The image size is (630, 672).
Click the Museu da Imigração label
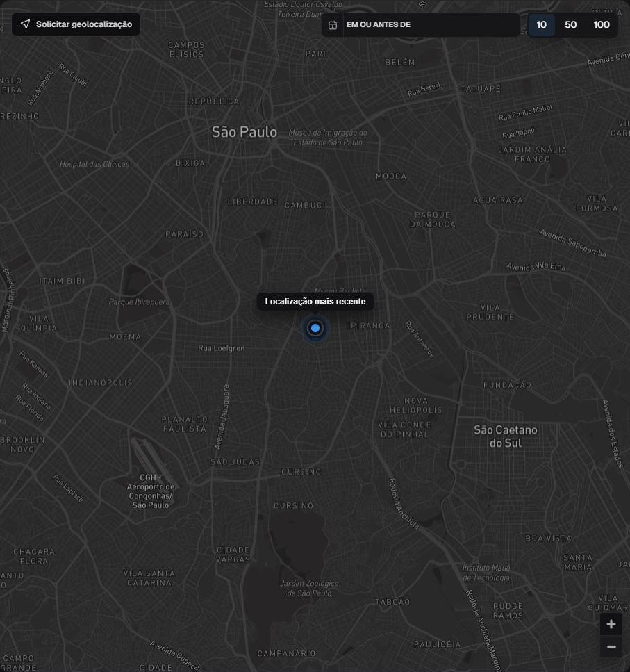[328, 138]
